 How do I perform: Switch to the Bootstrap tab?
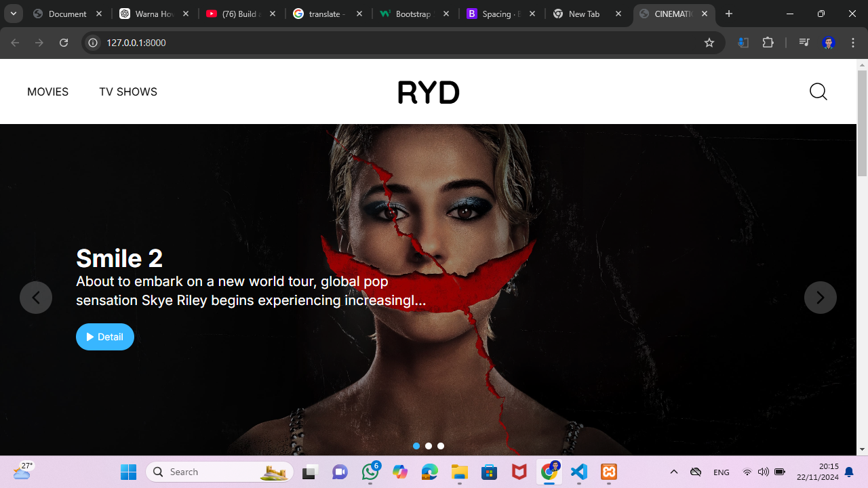[405, 14]
